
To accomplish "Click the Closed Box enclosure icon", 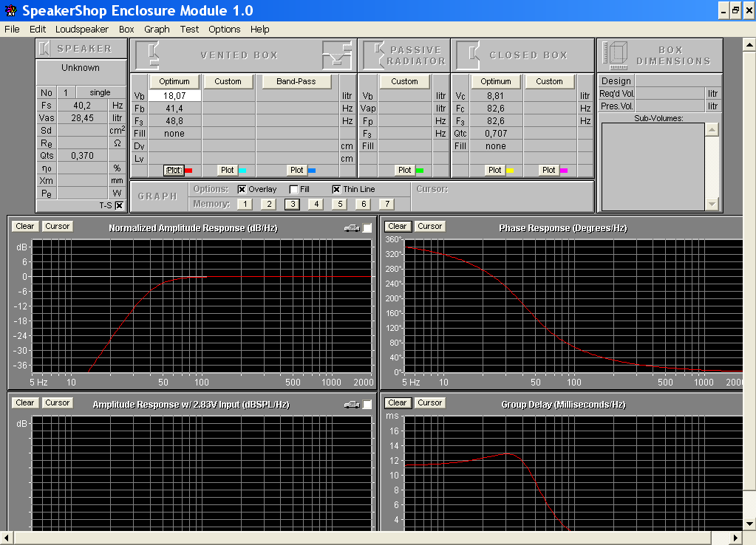I will 469,55.
